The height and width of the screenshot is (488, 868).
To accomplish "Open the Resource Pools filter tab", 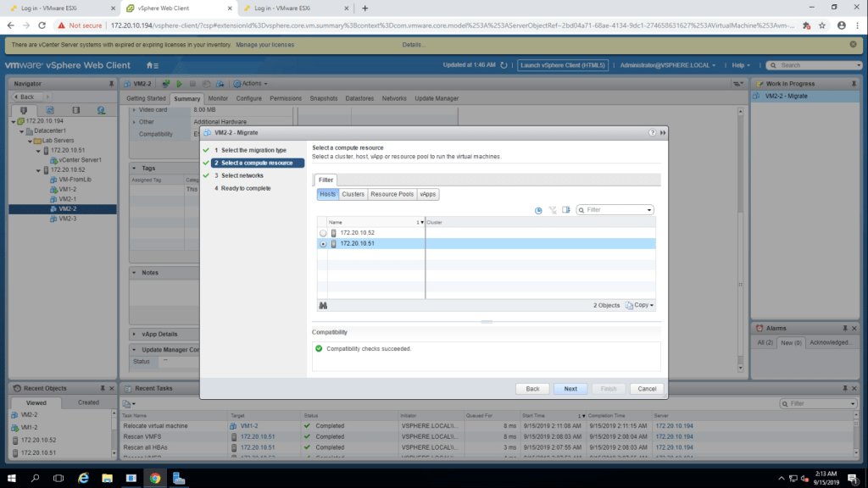I will coord(392,194).
